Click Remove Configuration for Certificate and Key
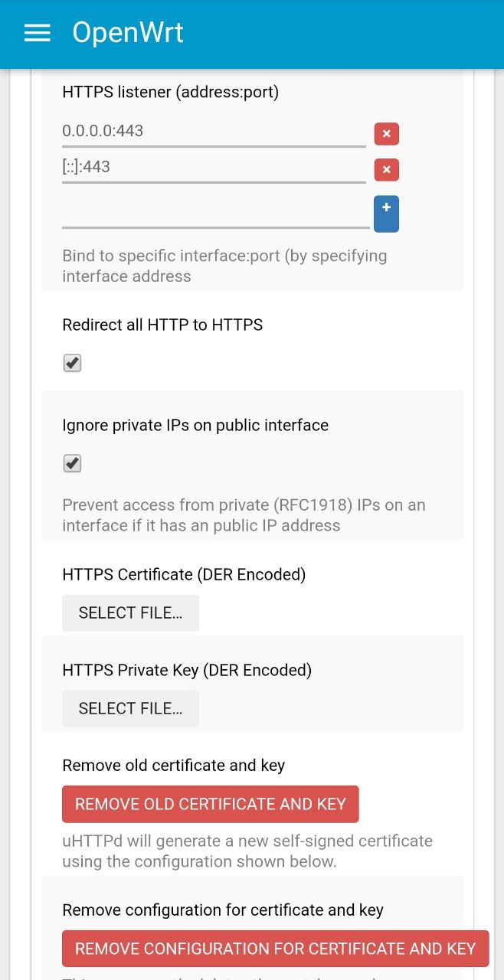Viewport: 504px width, 980px height. [x=276, y=949]
